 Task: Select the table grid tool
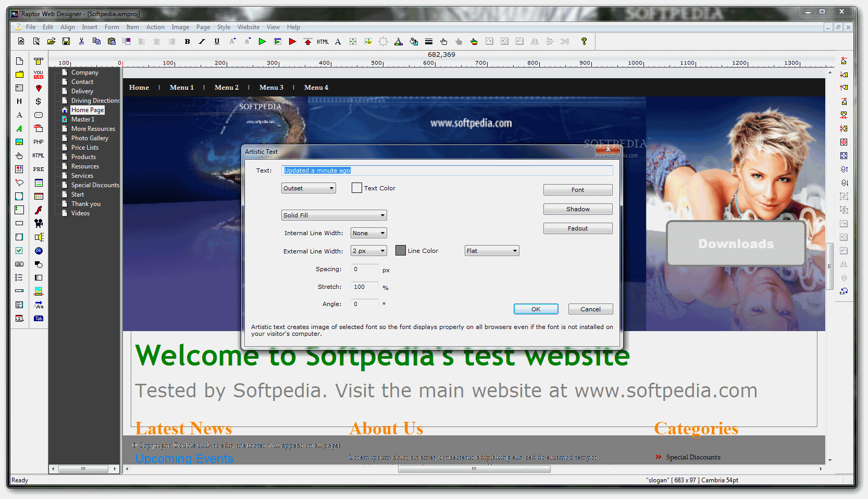tap(39, 197)
